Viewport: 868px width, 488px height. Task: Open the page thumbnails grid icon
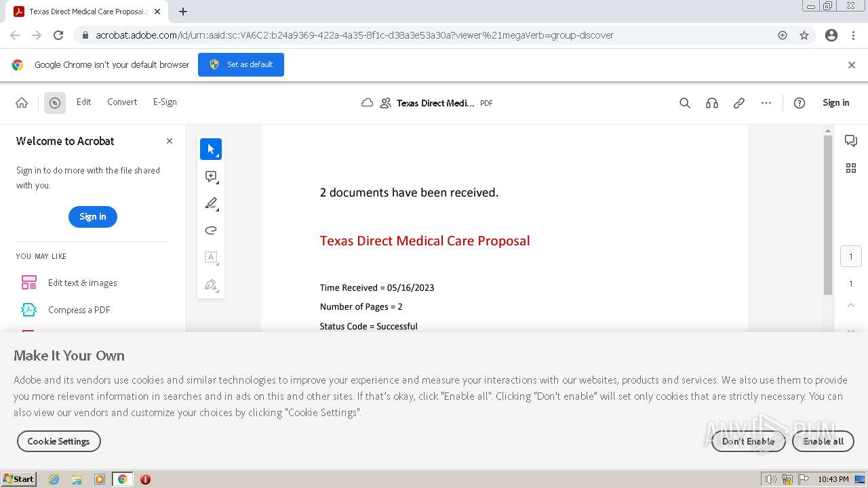[851, 168]
